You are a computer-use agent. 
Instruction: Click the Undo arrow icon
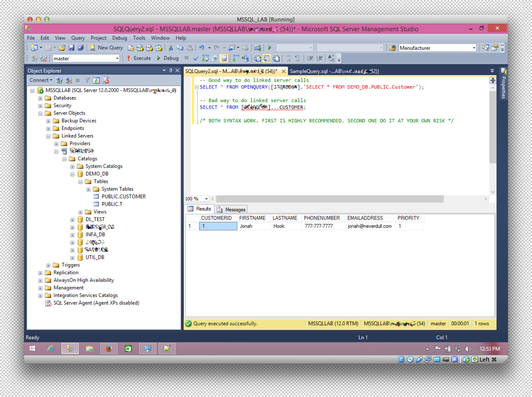202,48
